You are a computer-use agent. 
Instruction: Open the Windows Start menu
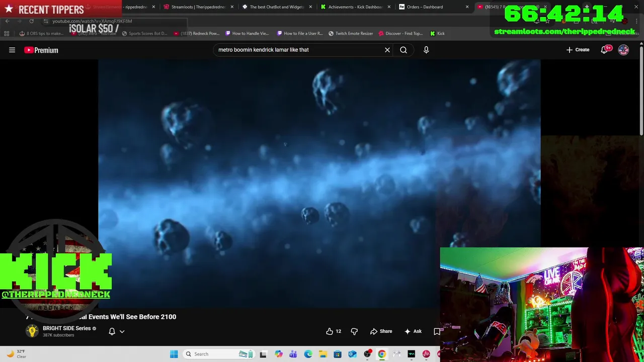point(174,354)
